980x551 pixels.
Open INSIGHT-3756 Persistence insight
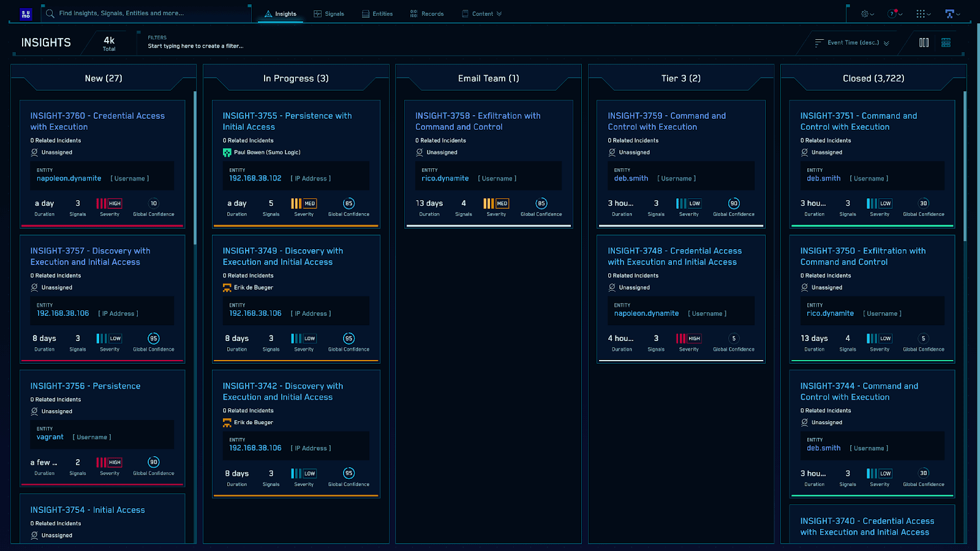point(85,386)
